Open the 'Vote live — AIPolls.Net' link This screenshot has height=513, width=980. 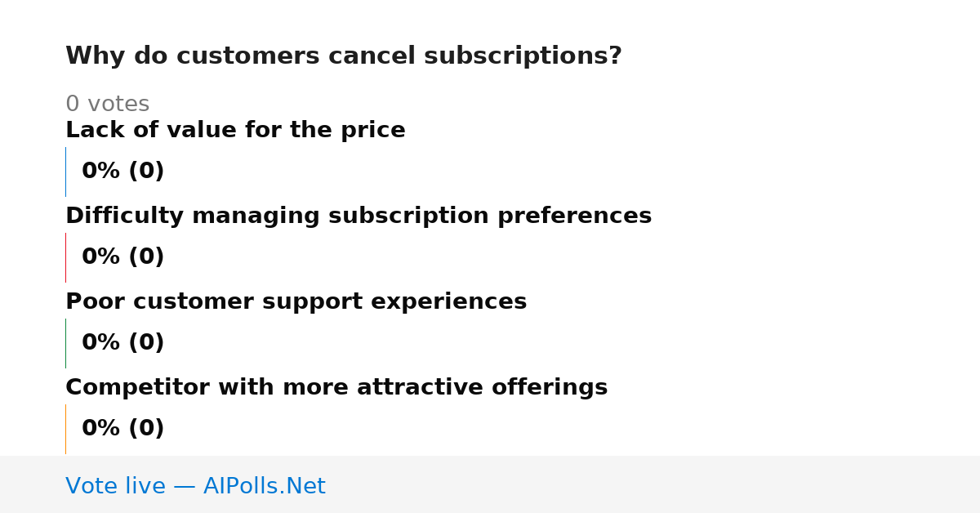tap(195, 487)
